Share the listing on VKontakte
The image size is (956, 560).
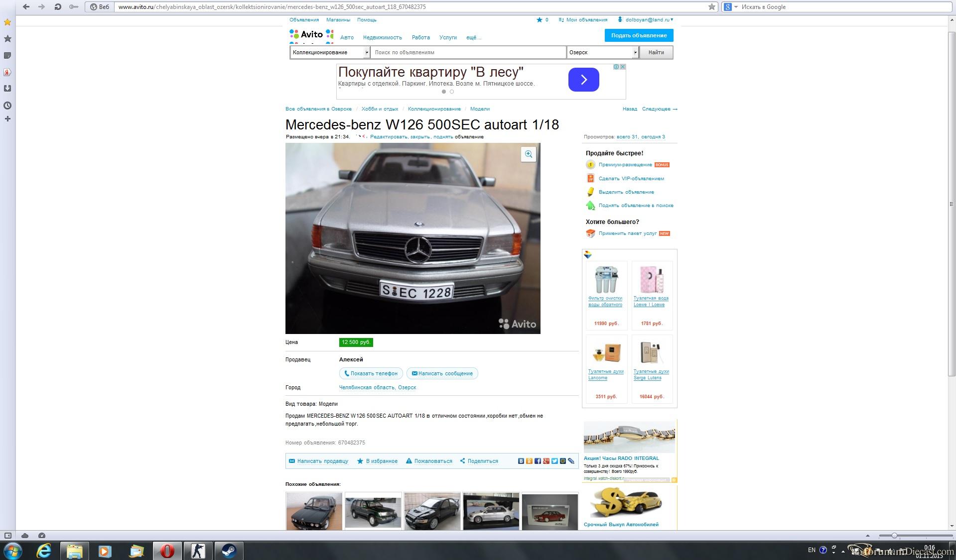(521, 461)
